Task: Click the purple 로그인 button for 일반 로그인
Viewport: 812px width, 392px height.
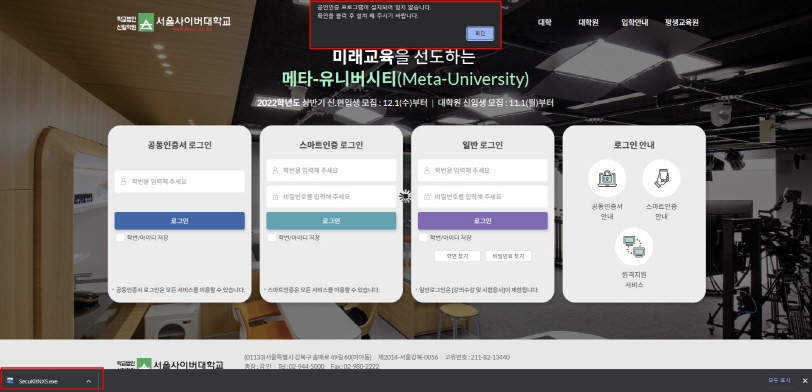Action: click(483, 221)
